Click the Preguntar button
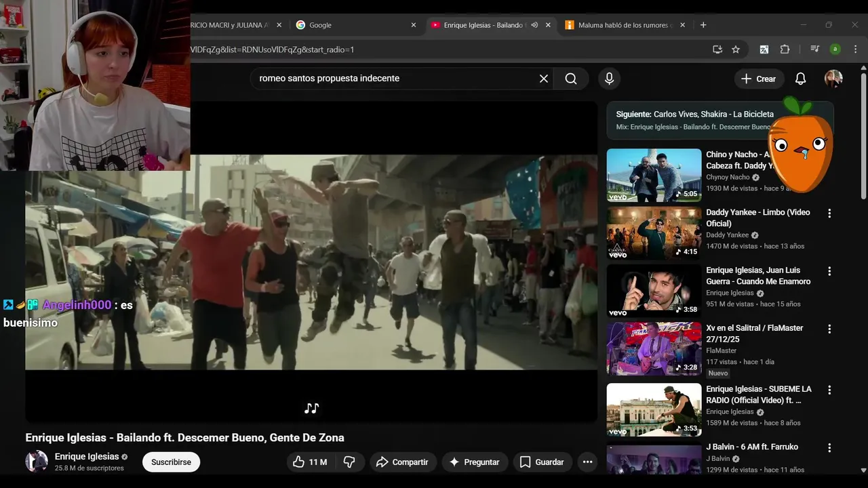Image resolution: width=868 pixels, height=488 pixels. tap(475, 462)
